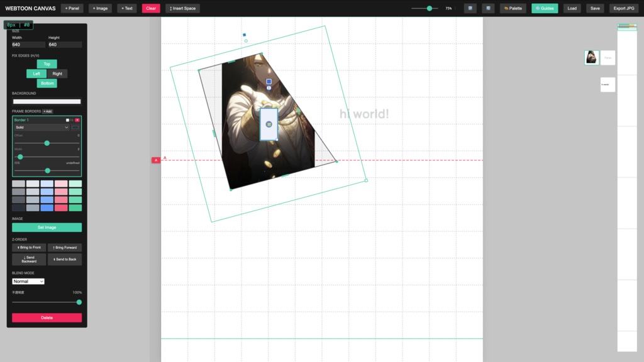Open the Palette panel
Screen dimensions: 644x362
(513, 8)
